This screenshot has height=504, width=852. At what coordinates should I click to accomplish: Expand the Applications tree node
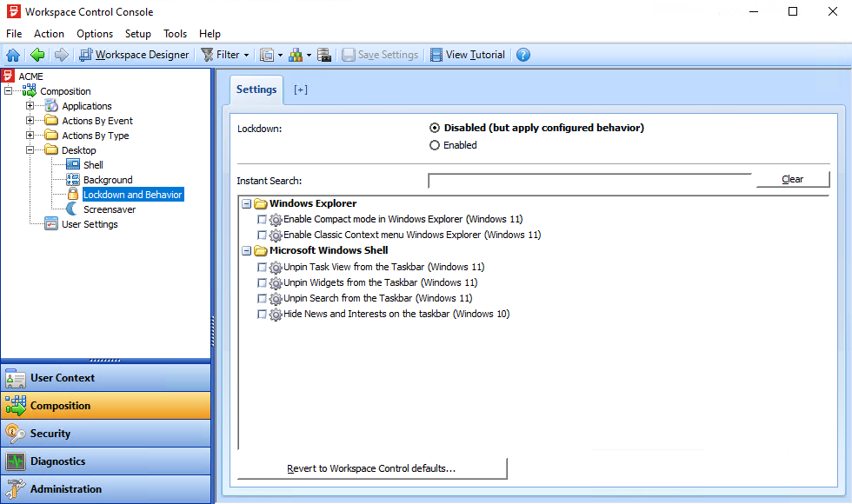click(30, 105)
